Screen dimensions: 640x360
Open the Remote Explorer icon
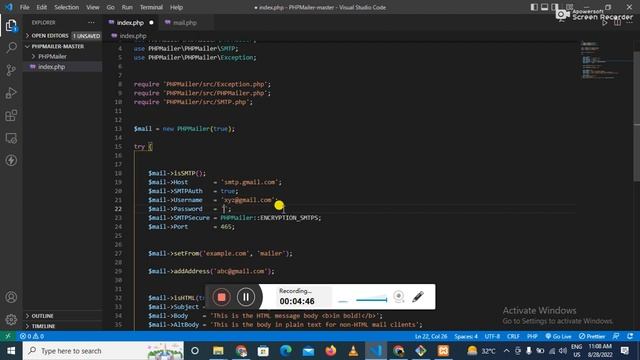(11, 138)
